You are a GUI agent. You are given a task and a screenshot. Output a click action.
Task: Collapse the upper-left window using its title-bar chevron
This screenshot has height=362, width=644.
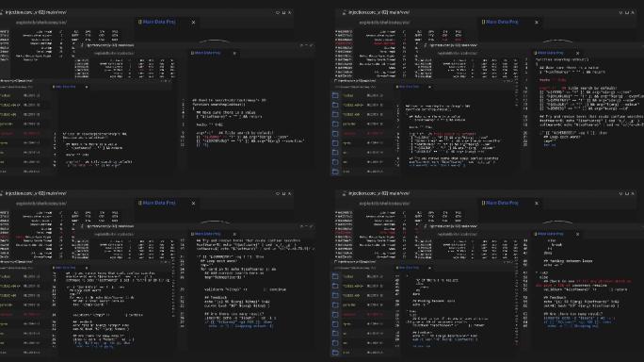[x=278, y=13]
